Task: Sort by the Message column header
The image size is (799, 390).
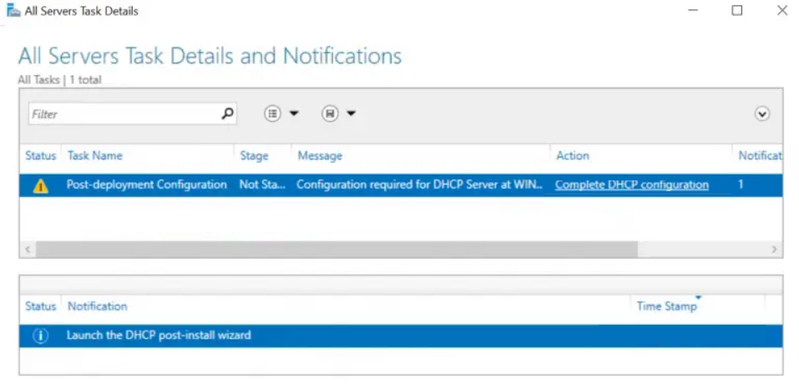Action: pos(320,156)
